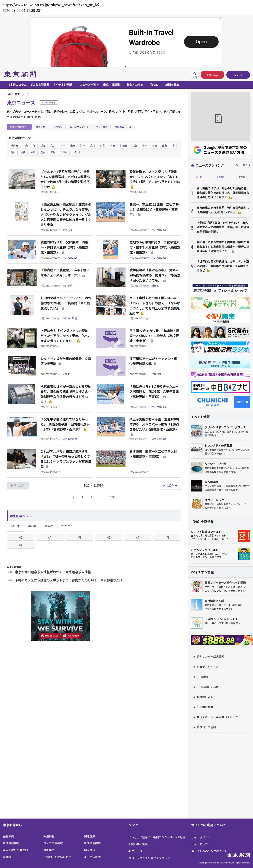
Task: Expand the 社説・コラム nav dropdown
Action: pyautogui.click(x=136, y=84)
